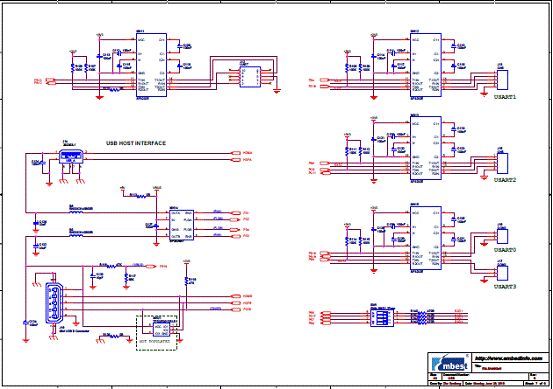
Task: Click the USART1 output connector box
Action: click(502, 80)
